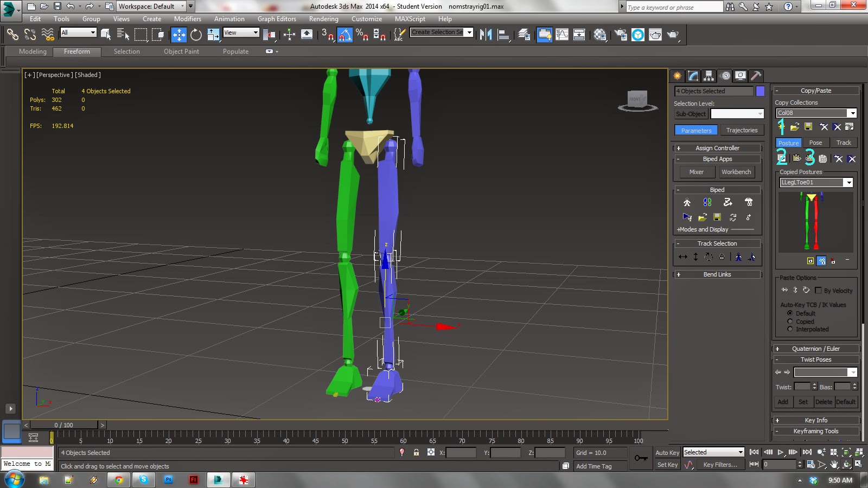
Task: Switch to the Freeform ribbon tab
Action: (77, 52)
